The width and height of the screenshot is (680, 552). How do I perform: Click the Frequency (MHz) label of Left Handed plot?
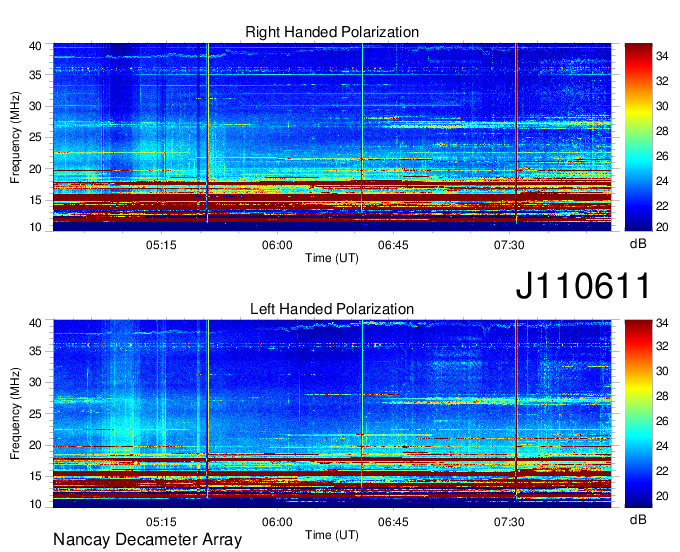[15, 414]
